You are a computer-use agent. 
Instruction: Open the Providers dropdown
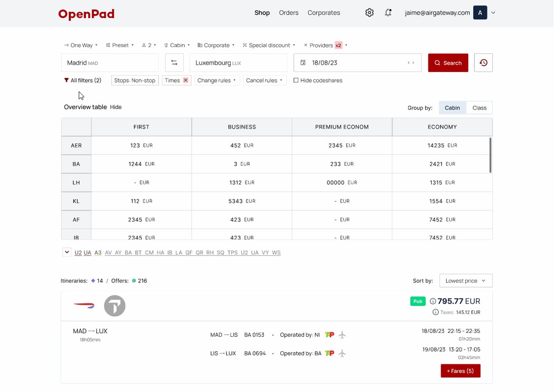[x=325, y=45]
